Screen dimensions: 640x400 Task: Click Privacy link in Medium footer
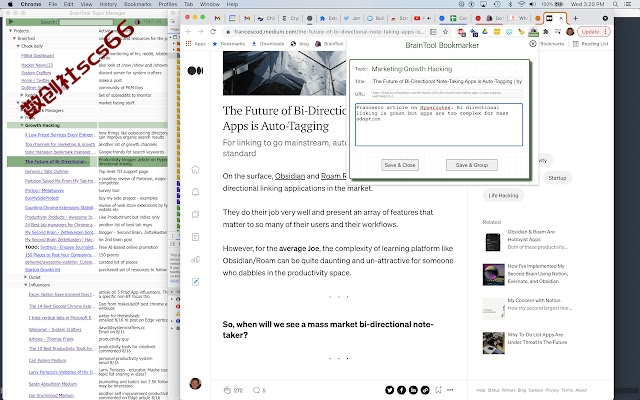pyautogui.click(x=552, y=390)
